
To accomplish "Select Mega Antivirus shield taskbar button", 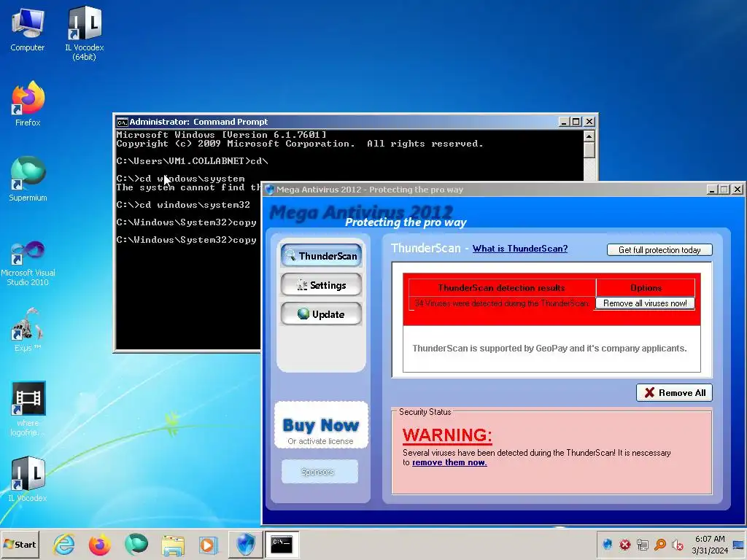I will pos(245,544).
